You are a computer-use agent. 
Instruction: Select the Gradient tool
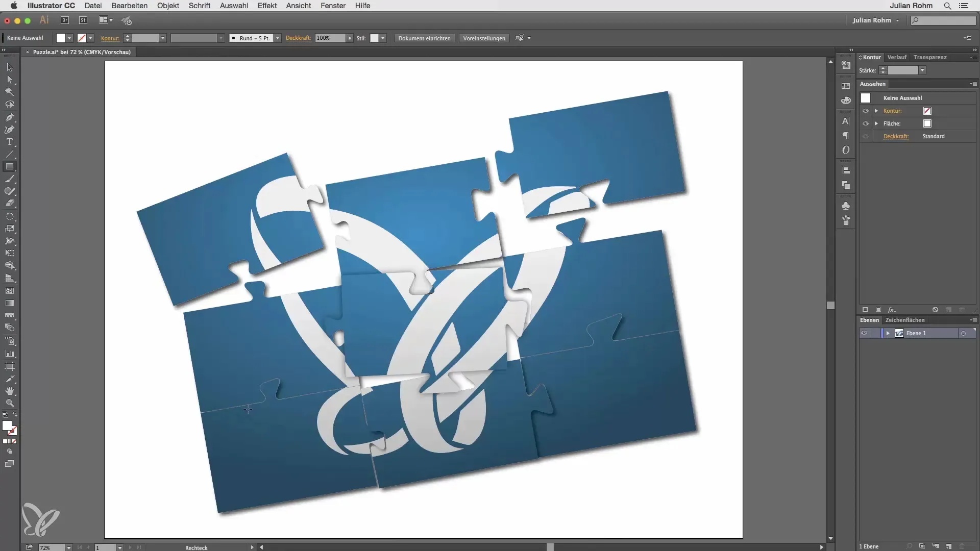tap(10, 303)
